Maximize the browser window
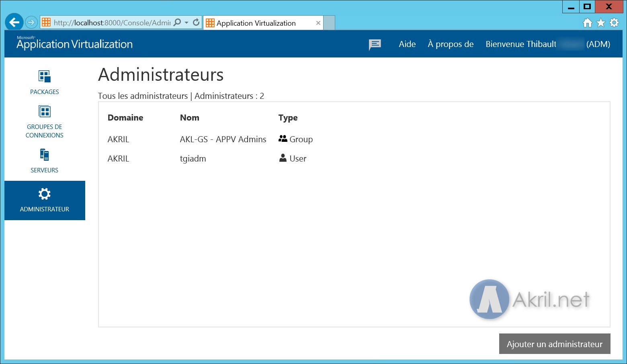The height and width of the screenshot is (364, 627). (x=587, y=6)
